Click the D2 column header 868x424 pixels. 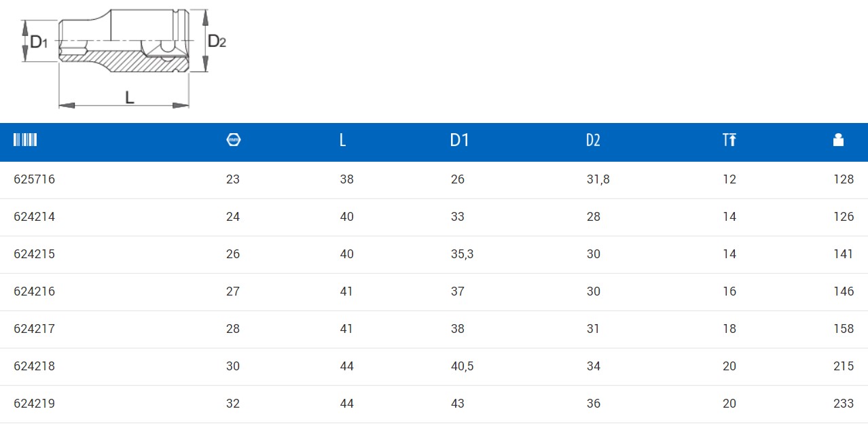[594, 140]
